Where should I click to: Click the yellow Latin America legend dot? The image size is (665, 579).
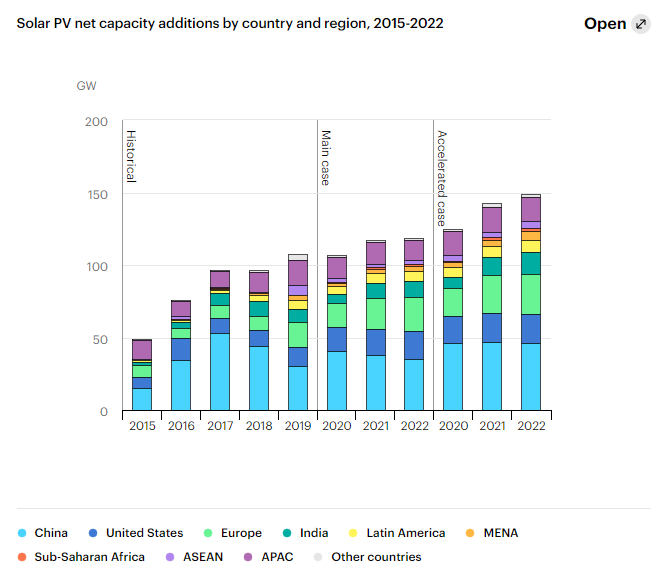click(353, 533)
